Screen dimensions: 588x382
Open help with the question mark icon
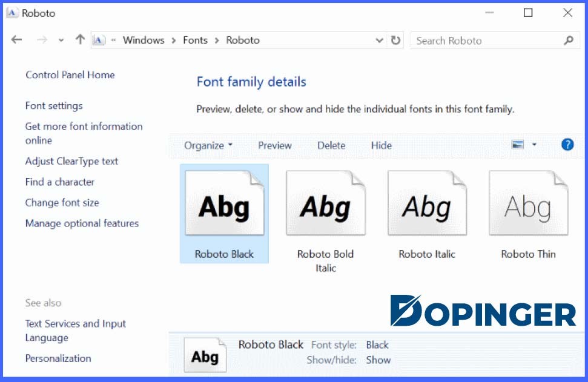point(567,145)
